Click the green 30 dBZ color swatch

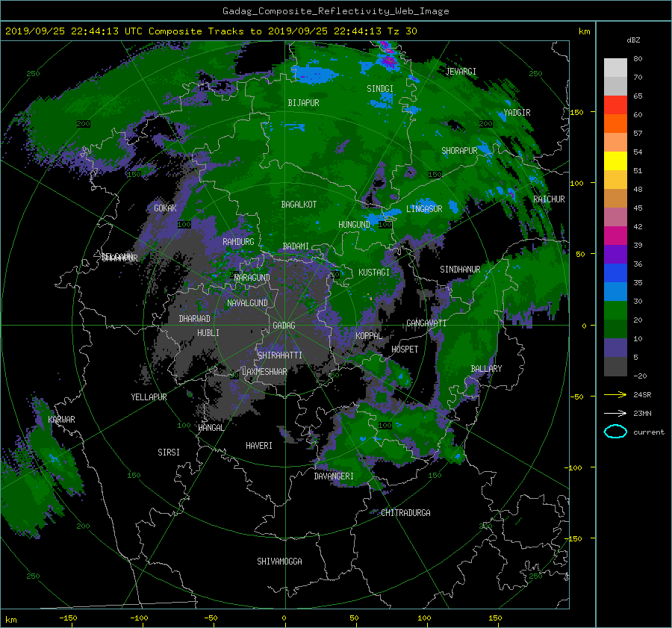click(615, 310)
